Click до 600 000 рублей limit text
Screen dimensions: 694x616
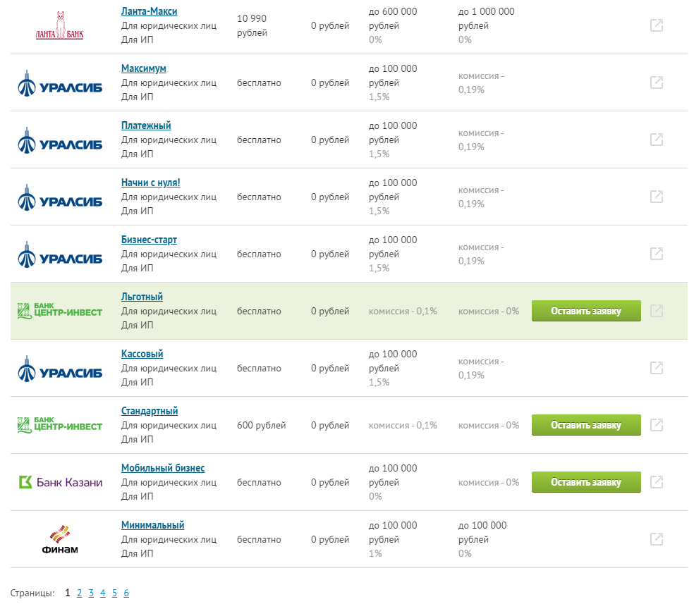[393, 18]
